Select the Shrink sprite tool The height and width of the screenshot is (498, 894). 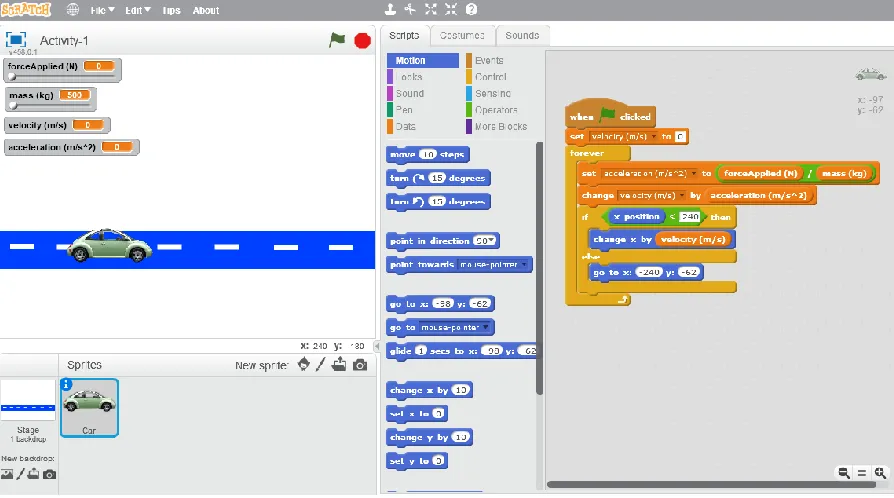(451, 9)
